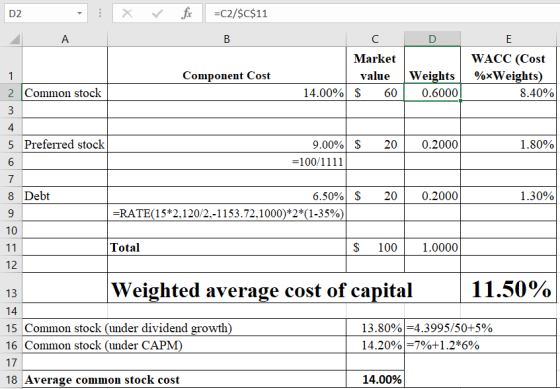Select the 14.00% common stock cost cell in row 2
Viewport: 560px width, 389px height.
(227, 93)
